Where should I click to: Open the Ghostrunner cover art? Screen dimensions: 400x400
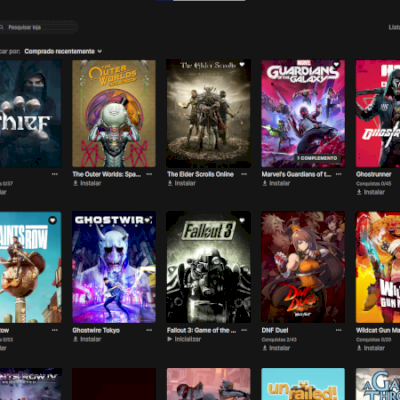tap(378, 113)
